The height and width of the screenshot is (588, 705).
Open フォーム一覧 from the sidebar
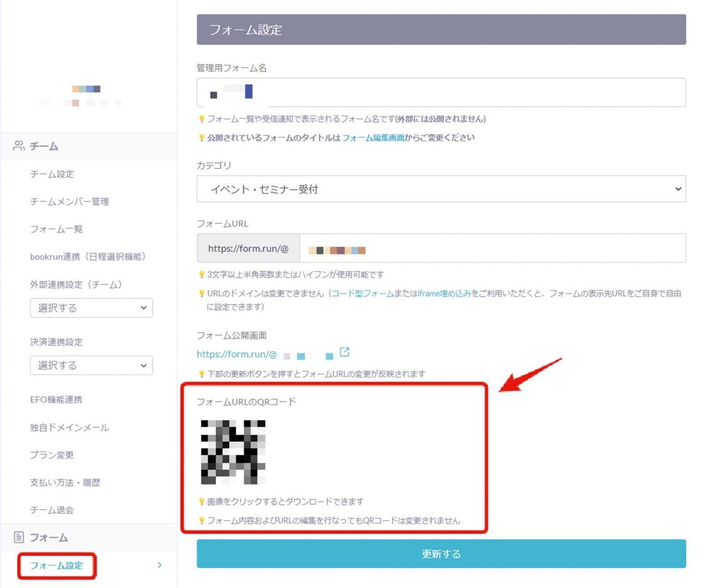pos(56,229)
